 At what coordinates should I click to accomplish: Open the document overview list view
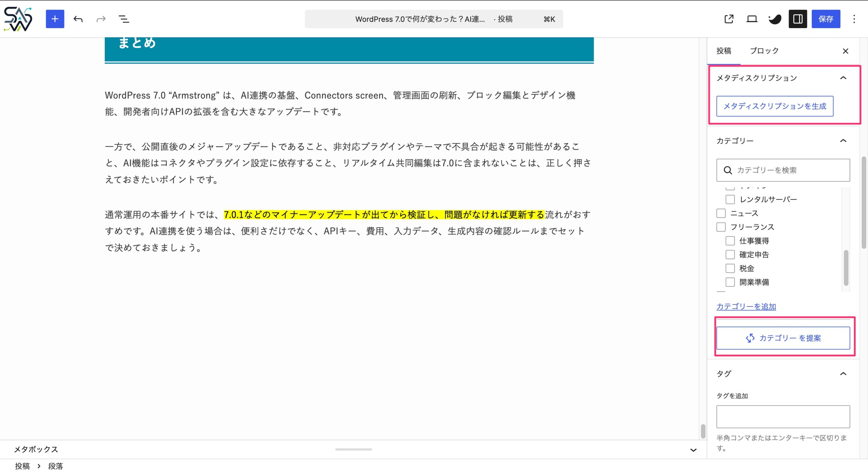click(x=124, y=19)
